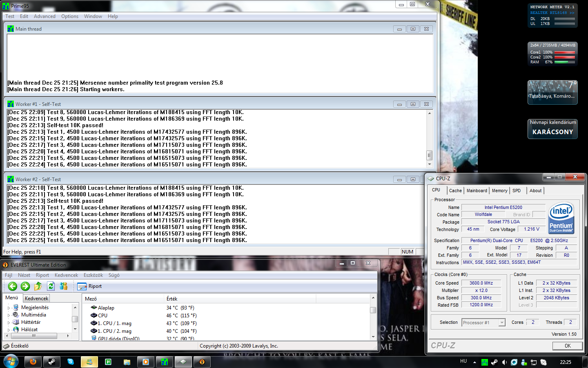Click the volume speaker tray icon
The image size is (588, 368).
pos(504,362)
